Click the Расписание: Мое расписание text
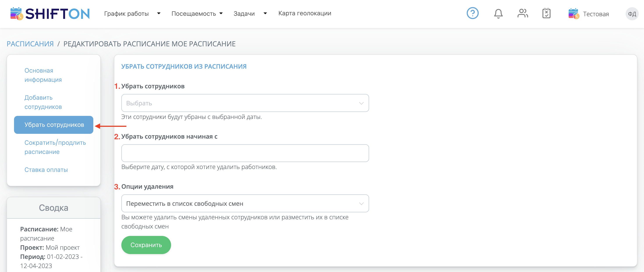 [46, 234]
